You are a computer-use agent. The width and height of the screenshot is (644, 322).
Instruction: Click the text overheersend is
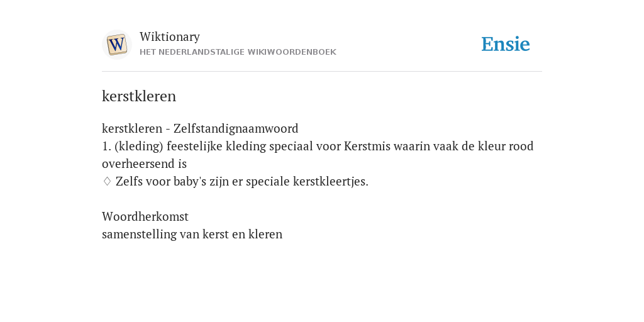144,164
